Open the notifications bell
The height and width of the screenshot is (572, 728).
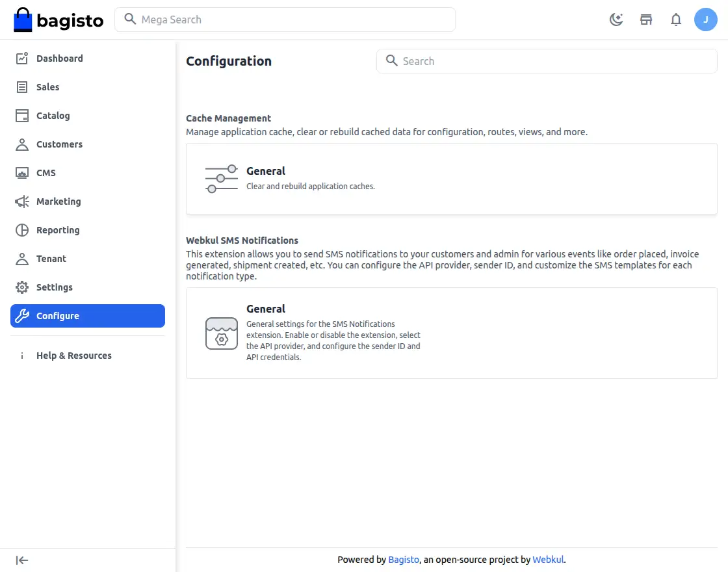tap(676, 19)
